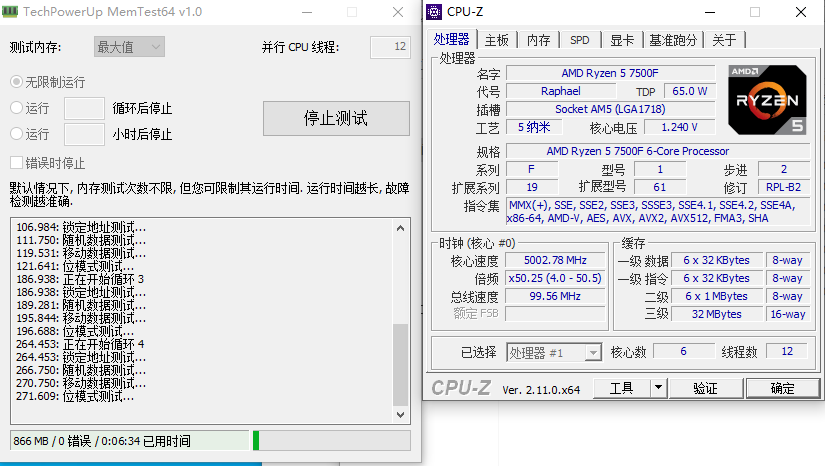Click the 确定 OK button
Image resolution: width=825 pixels, height=466 pixels.
coord(782,388)
